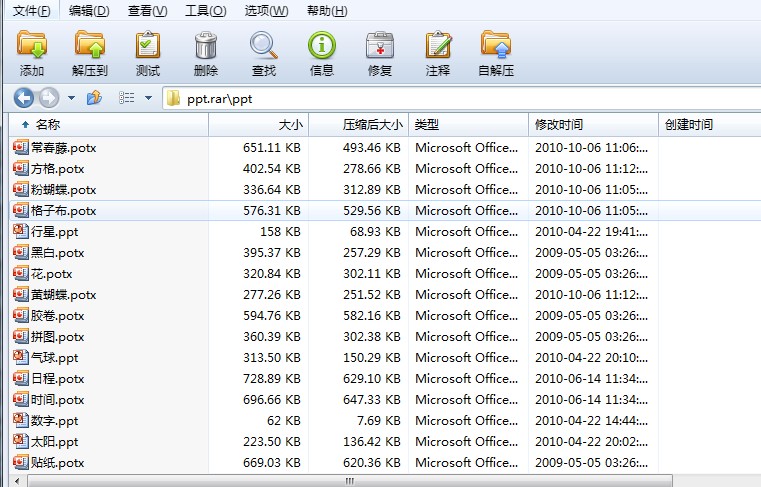Viewport: 761px width, 487px height.
Task: Open the view mode dropdown arrow
Action: tap(149, 98)
